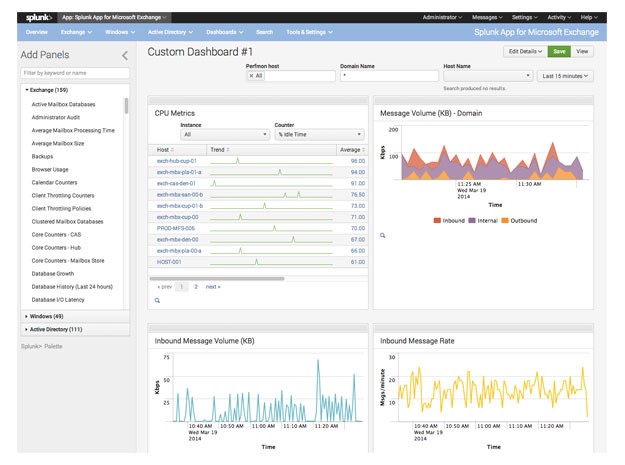Focus the filter by keyword field

click(x=75, y=73)
